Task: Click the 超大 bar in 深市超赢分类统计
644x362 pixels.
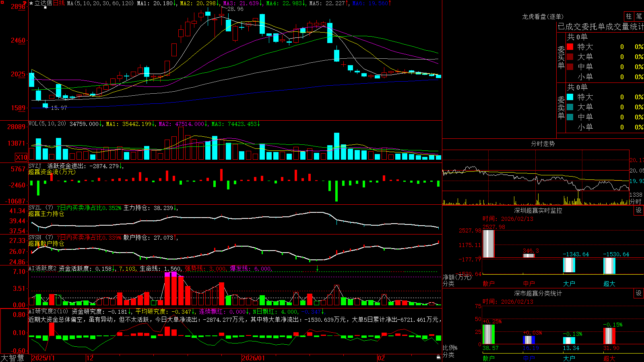Action: (609, 336)
